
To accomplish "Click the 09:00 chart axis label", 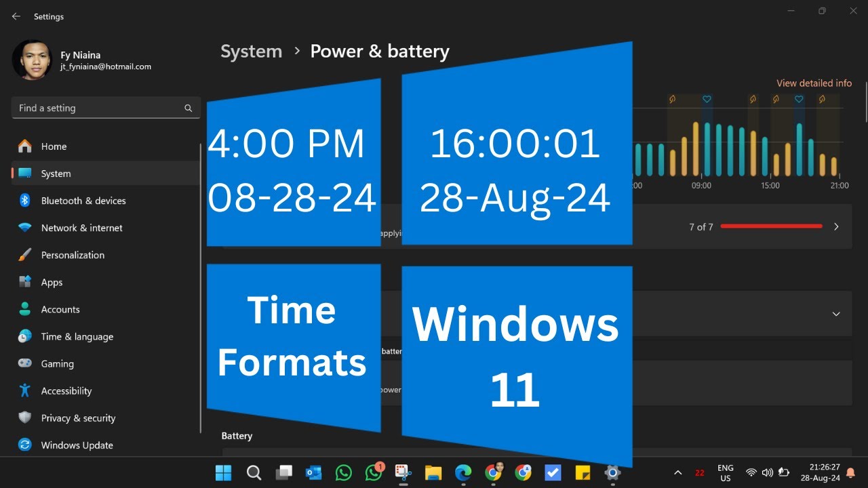I will click(x=701, y=185).
